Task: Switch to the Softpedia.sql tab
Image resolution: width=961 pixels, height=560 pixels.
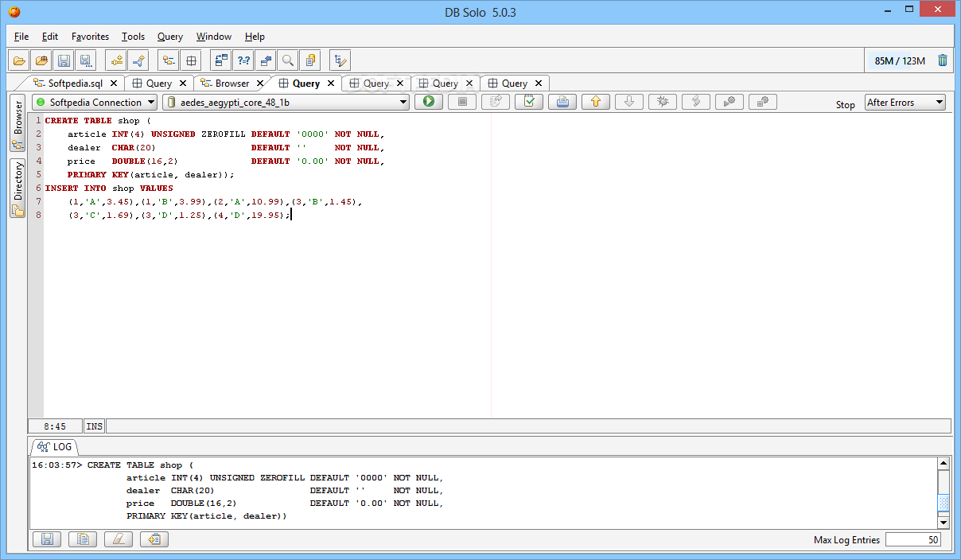Action: [75, 83]
